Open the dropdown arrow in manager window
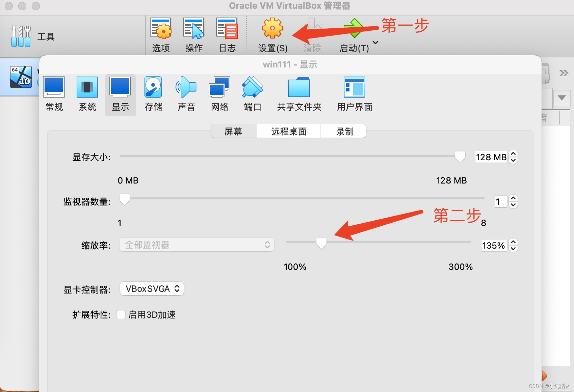This screenshot has height=392, width=574. pyautogui.click(x=562, y=98)
